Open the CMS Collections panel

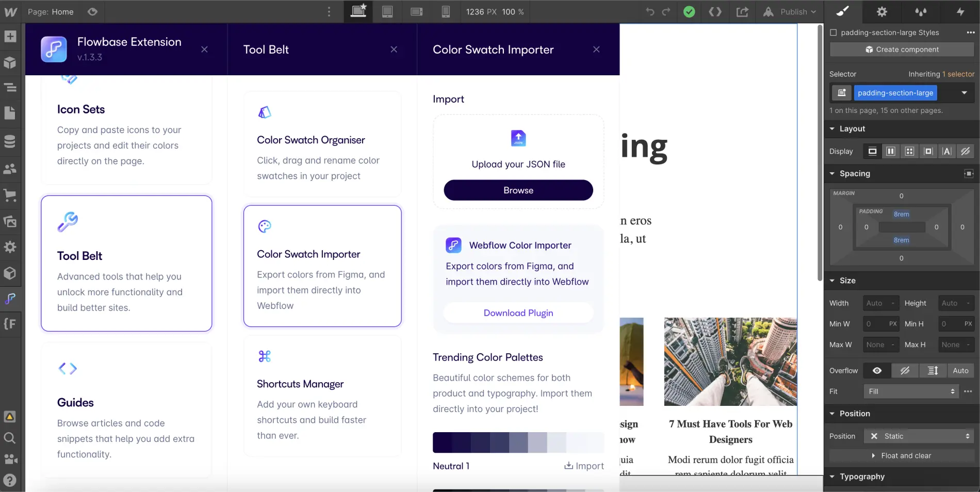10,141
